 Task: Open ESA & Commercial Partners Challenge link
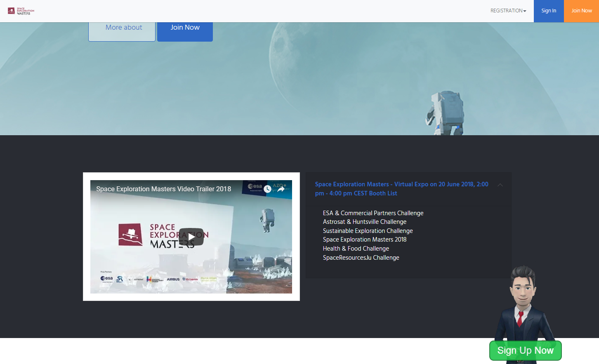click(x=373, y=213)
